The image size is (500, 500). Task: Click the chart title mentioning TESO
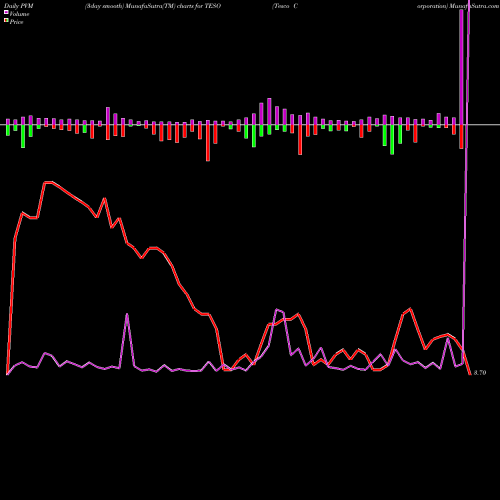153,6
